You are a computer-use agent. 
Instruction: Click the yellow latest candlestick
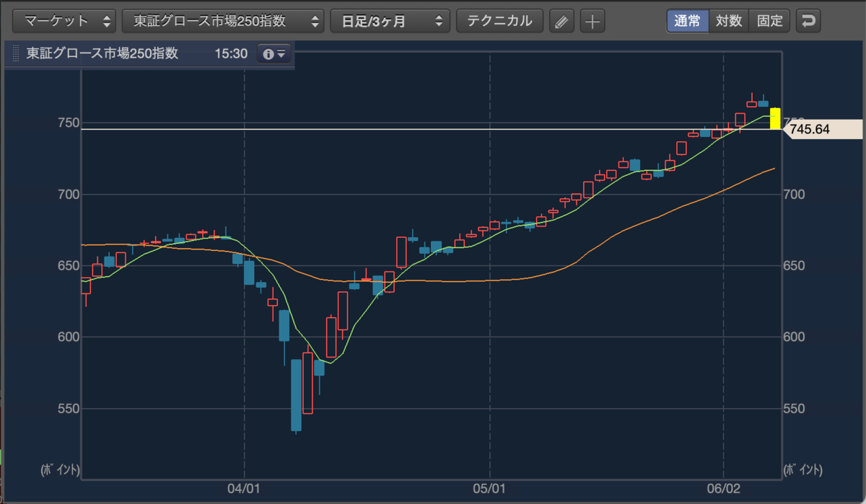coord(775,118)
